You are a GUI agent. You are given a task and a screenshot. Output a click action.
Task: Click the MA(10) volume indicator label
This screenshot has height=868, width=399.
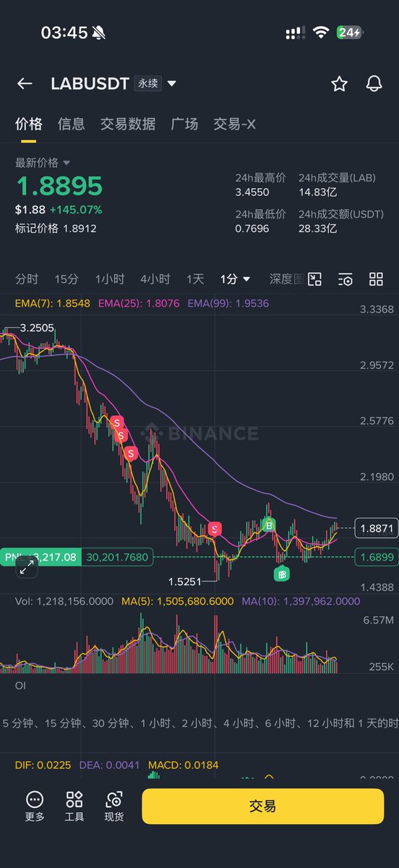click(x=300, y=601)
